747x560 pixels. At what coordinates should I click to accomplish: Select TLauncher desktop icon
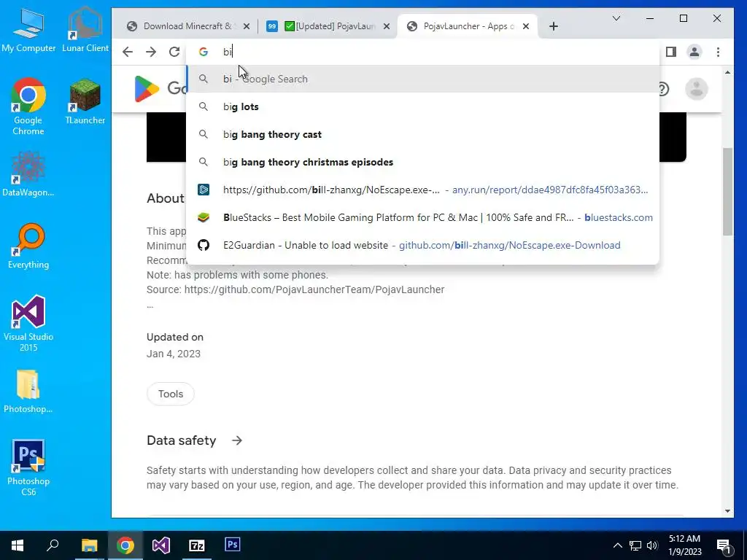pos(85,101)
